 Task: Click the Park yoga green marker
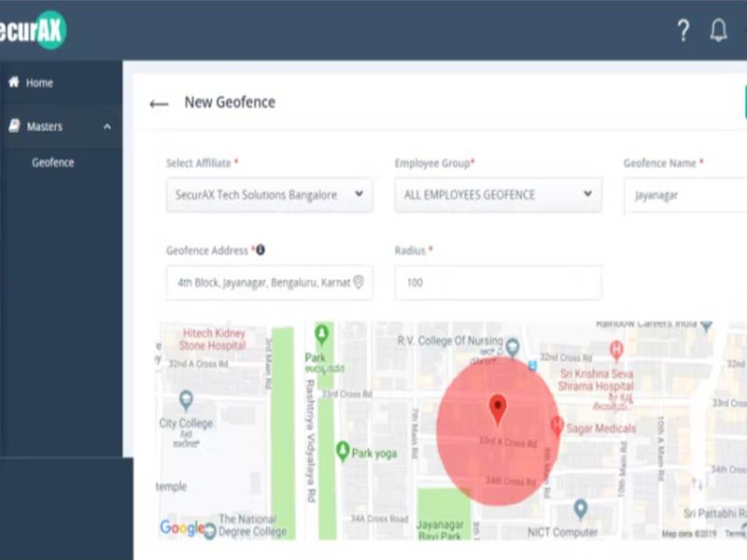343,451
